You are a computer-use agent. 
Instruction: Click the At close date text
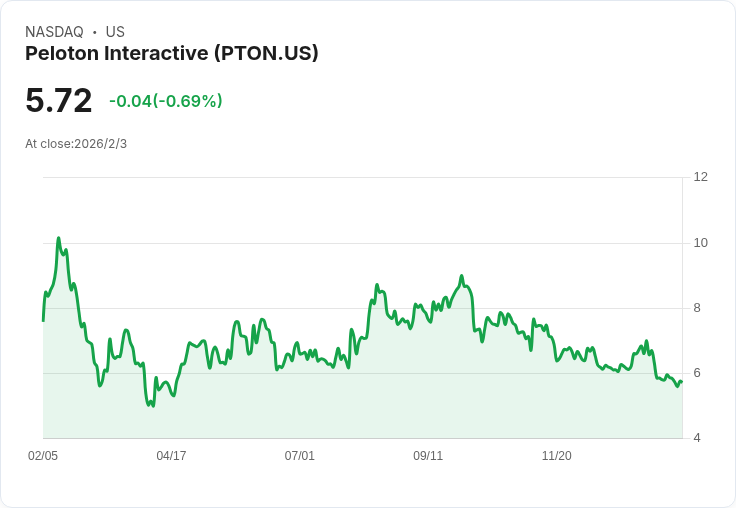point(76,144)
